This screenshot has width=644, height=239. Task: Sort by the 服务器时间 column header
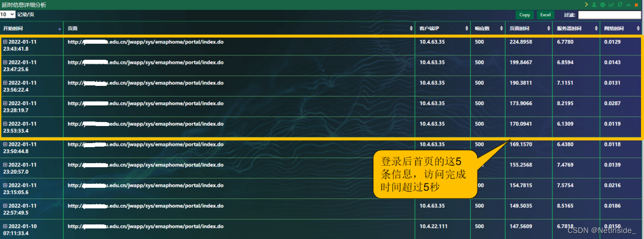[x=576, y=29]
